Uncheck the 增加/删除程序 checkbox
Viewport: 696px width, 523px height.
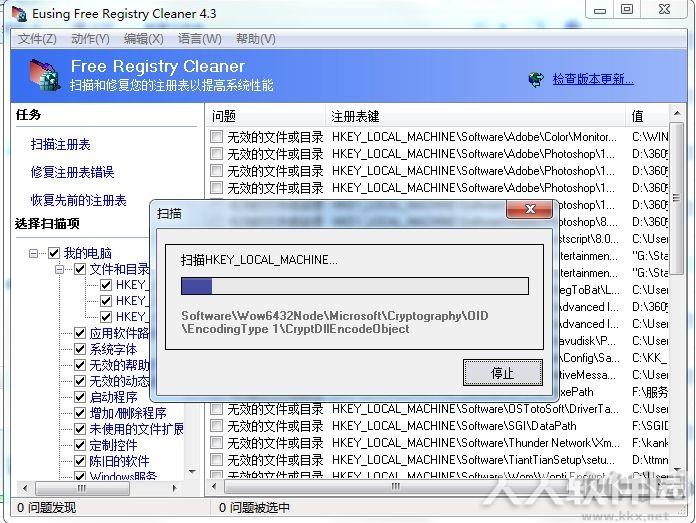coord(80,413)
